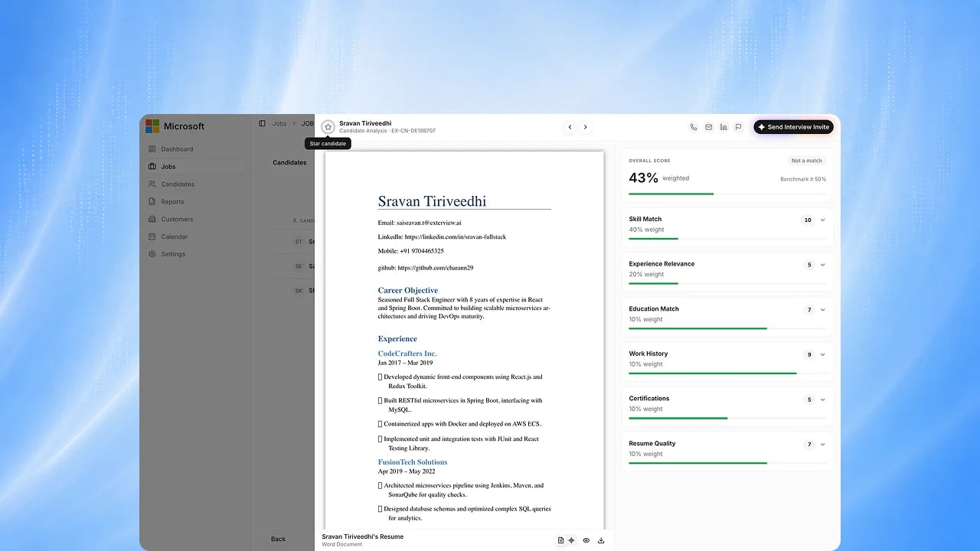
Task: Click the Skill Match score badge "10"
Action: pyautogui.click(x=808, y=220)
